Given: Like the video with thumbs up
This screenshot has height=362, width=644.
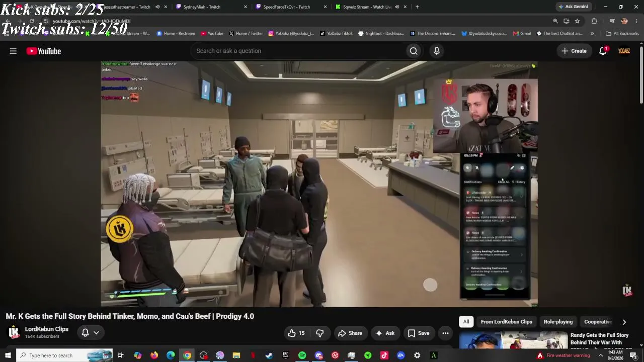Looking at the screenshot, I should tap(296, 333).
